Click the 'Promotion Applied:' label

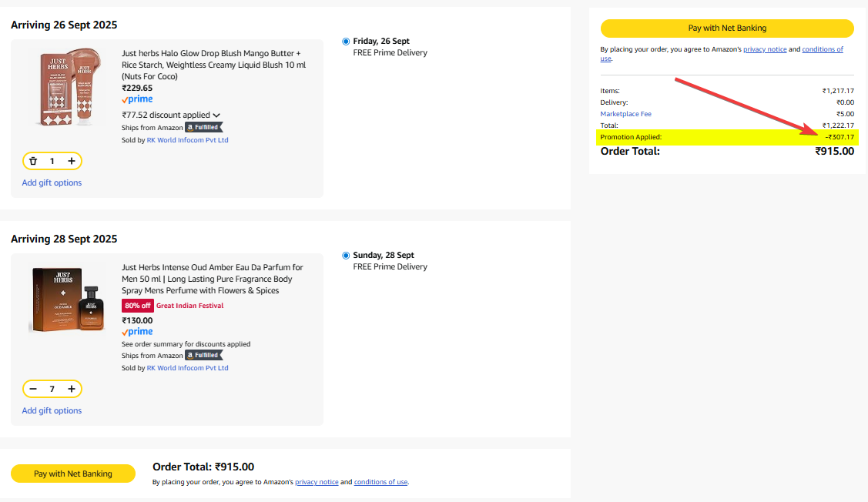631,137
